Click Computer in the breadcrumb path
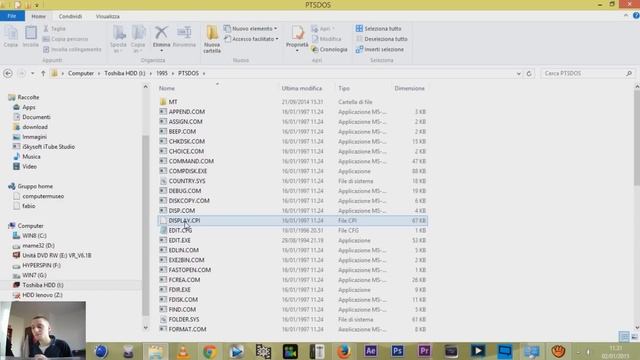Image resolution: width=640 pixels, height=360 pixels. (x=81, y=73)
